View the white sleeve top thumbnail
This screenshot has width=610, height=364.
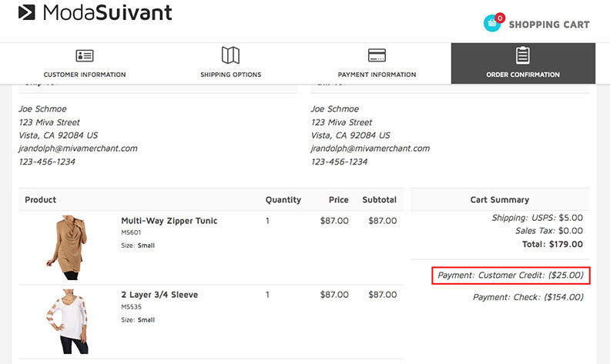click(x=67, y=321)
